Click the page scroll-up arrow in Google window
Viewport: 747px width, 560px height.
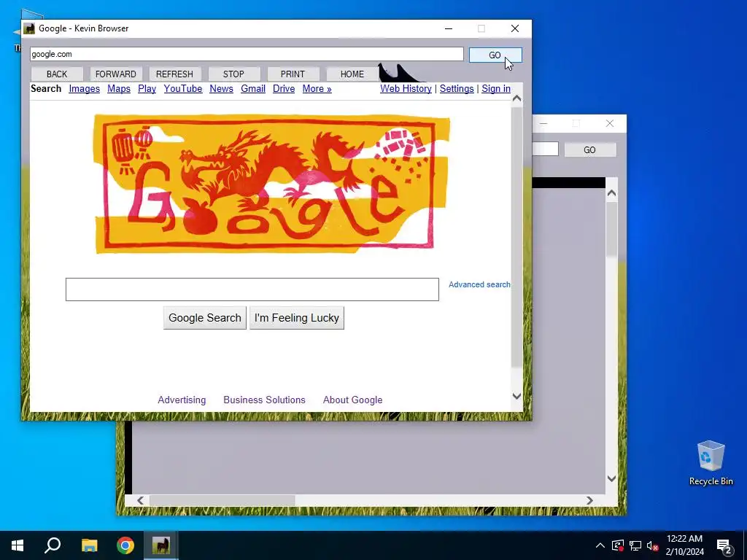click(517, 98)
